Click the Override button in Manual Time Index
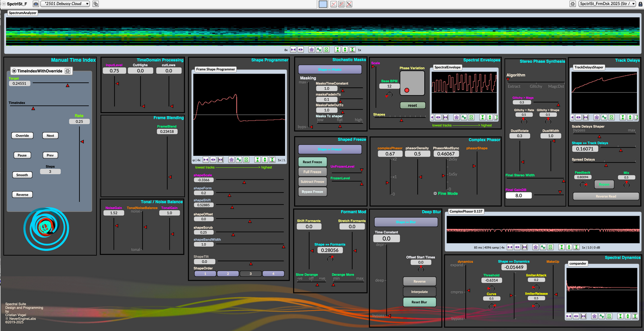Image resolution: width=644 pixels, height=331 pixels. [x=22, y=135]
